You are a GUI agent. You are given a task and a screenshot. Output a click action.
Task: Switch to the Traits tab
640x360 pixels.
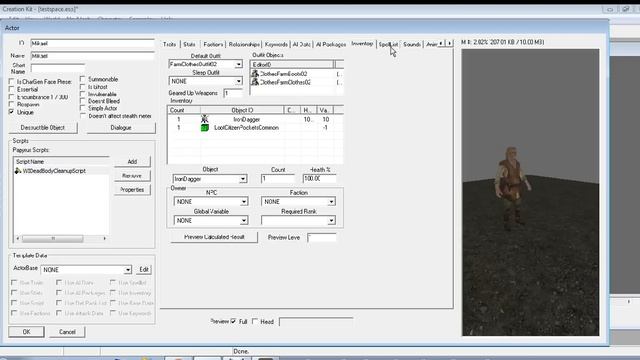click(169, 44)
